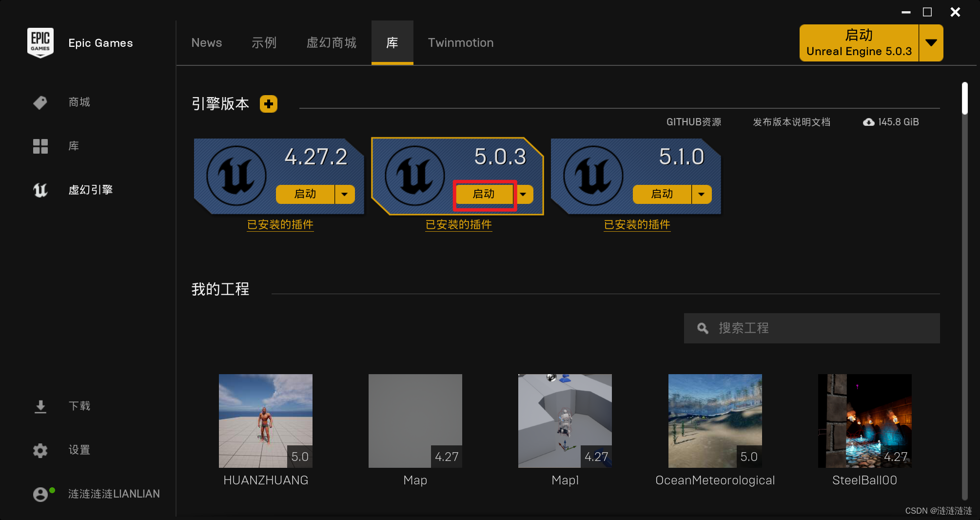
Task: Click the 4.27.2 version number
Action: (x=316, y=157)
